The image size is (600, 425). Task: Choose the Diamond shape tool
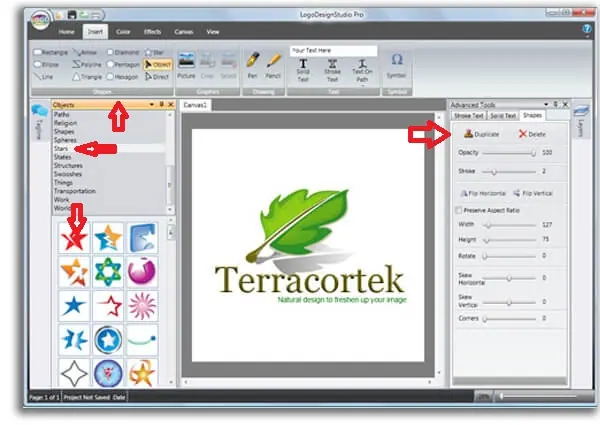pos(123,52)
